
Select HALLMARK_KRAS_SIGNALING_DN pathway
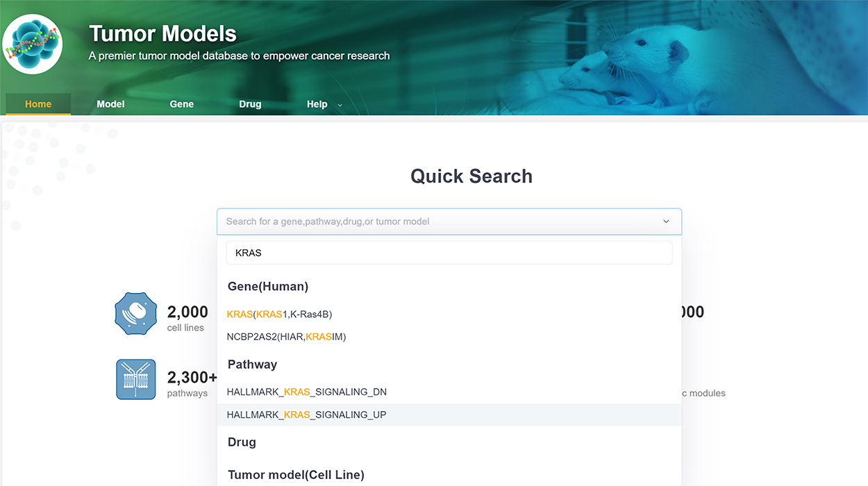pyautogui.click(x=306, y=392)
